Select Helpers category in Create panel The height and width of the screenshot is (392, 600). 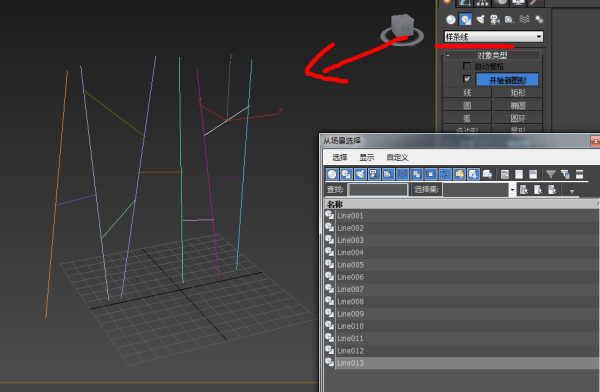pyautogui.click(x=509, y=19)
